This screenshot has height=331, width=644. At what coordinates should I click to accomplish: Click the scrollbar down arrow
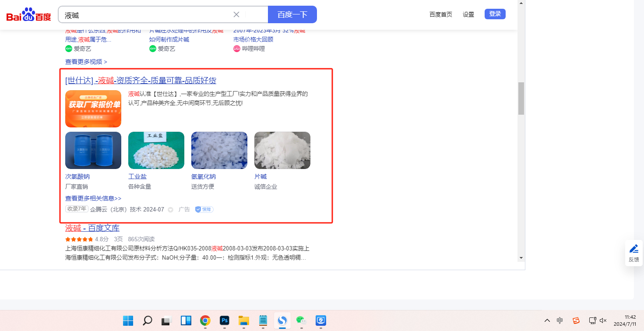(521, 257)
